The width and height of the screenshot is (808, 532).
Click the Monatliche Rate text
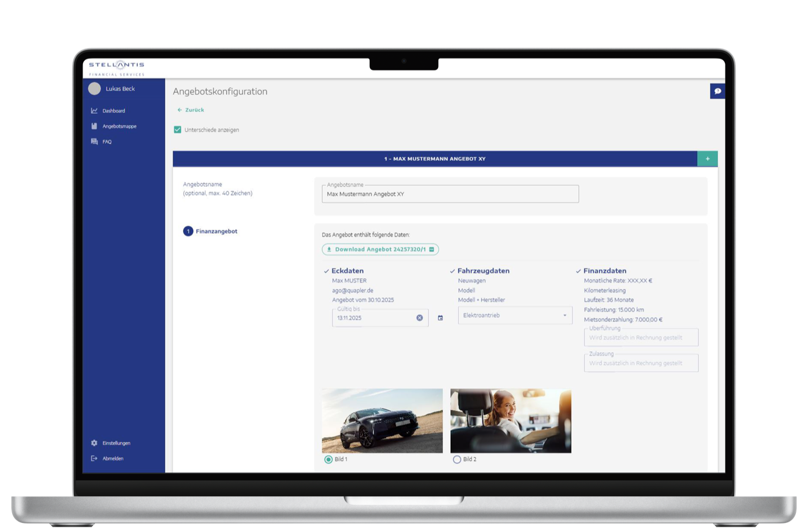click(x=618, y=281)
